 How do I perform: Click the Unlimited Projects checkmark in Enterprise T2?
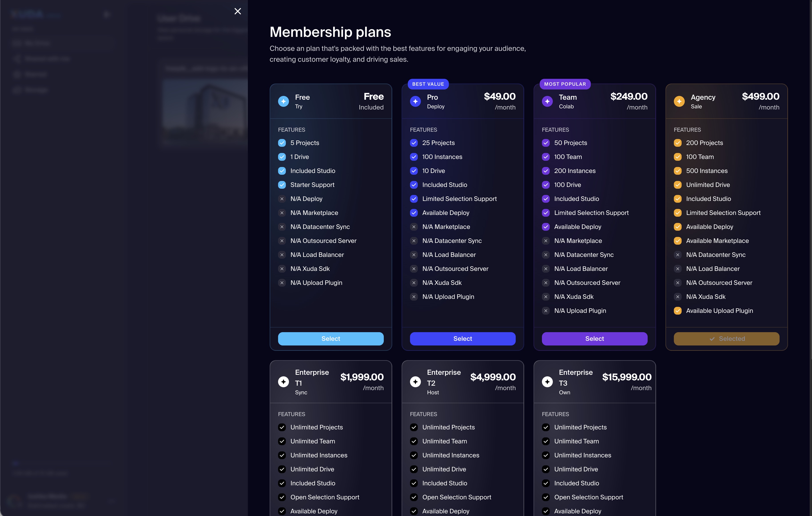tap(414, 427)
